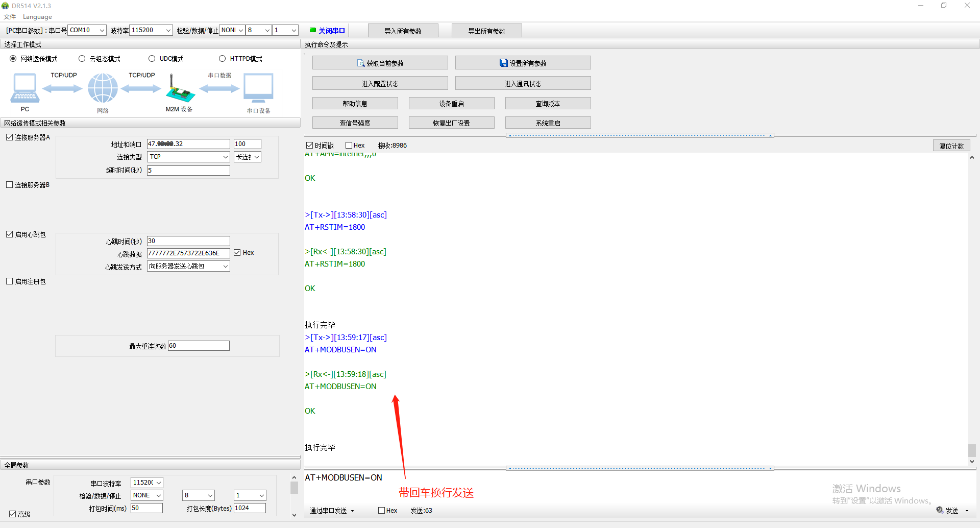Open the 文件 menu

10,17
